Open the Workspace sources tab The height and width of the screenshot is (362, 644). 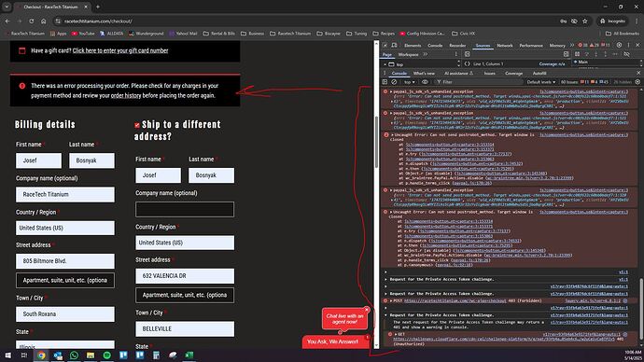[408, 55]
